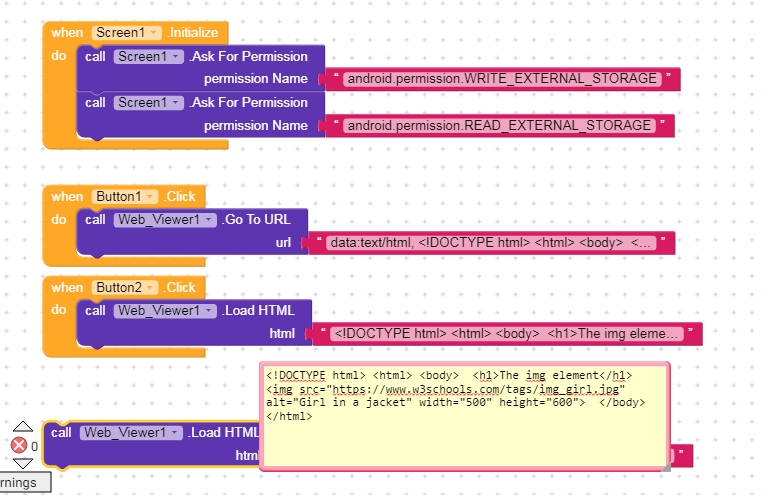Click the error count '0' next to X
768x495 pixels.
[x=34, y=447]
